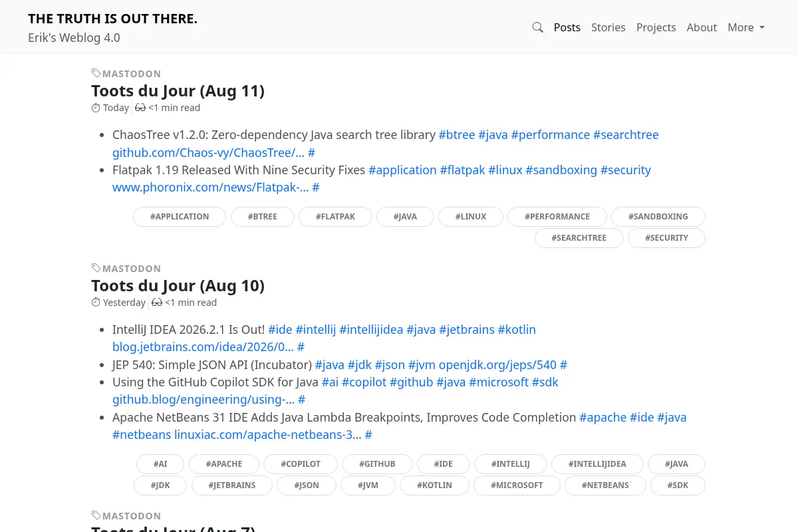Image resolution: width=798 pixels, height=532 pixels.
Task: Click the #IDE tag pill
Action: tap(444, 464)
